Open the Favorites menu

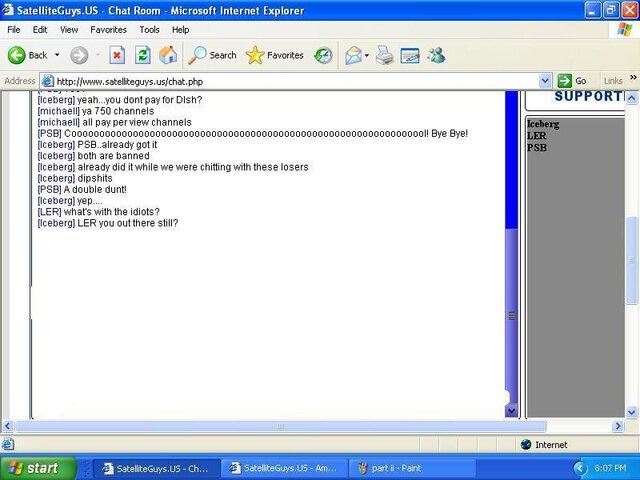pyautogui.click(x=109, y=30)
